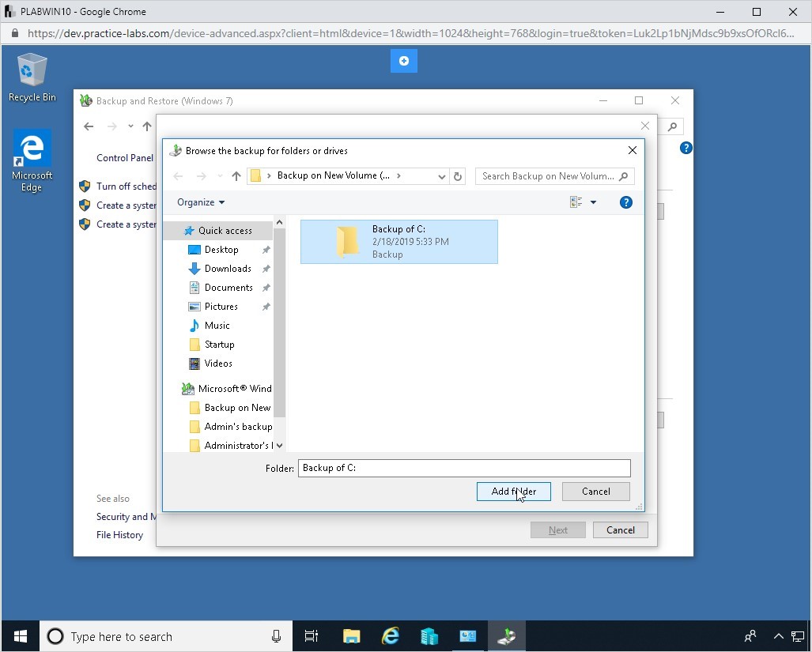Click the pin icon beside Pictures
Screen dimensions: 812x652
point(266,307)
